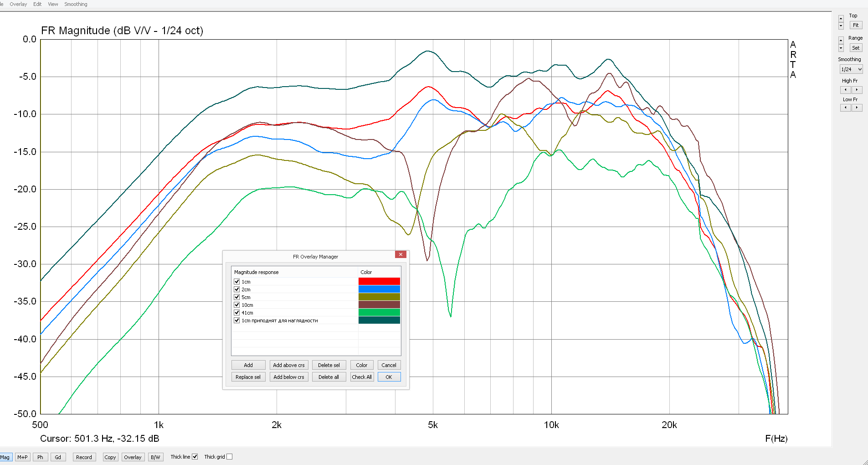Click the Record button

[x=84, y=457]
